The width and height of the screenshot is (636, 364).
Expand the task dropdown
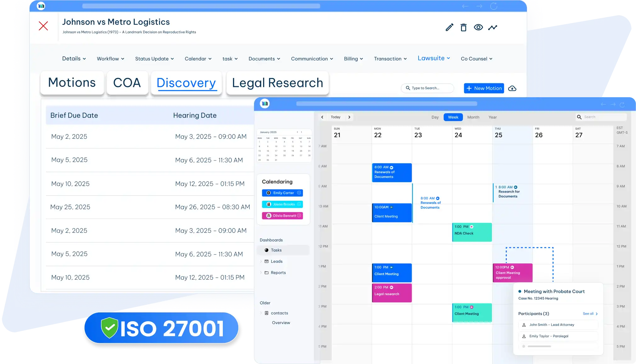point(230,59)
